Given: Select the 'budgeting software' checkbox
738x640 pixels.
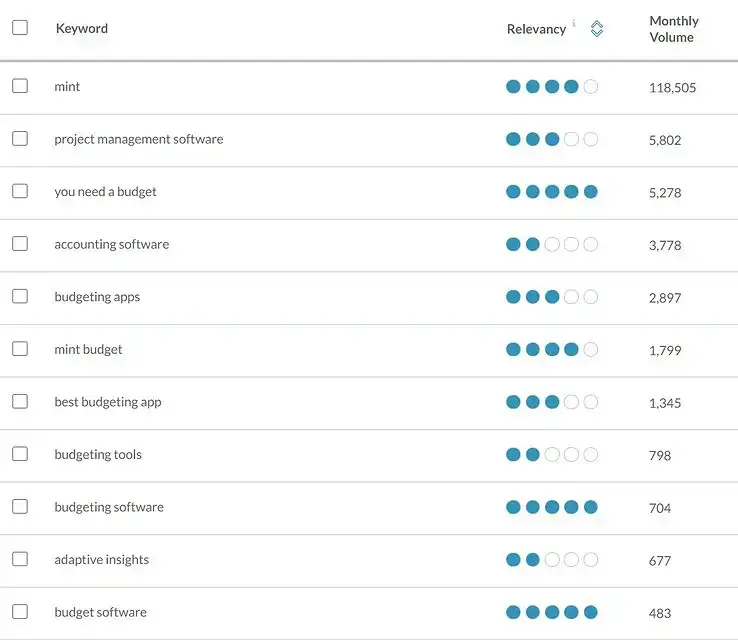Looking at the screenshot, I should (20, 507).
